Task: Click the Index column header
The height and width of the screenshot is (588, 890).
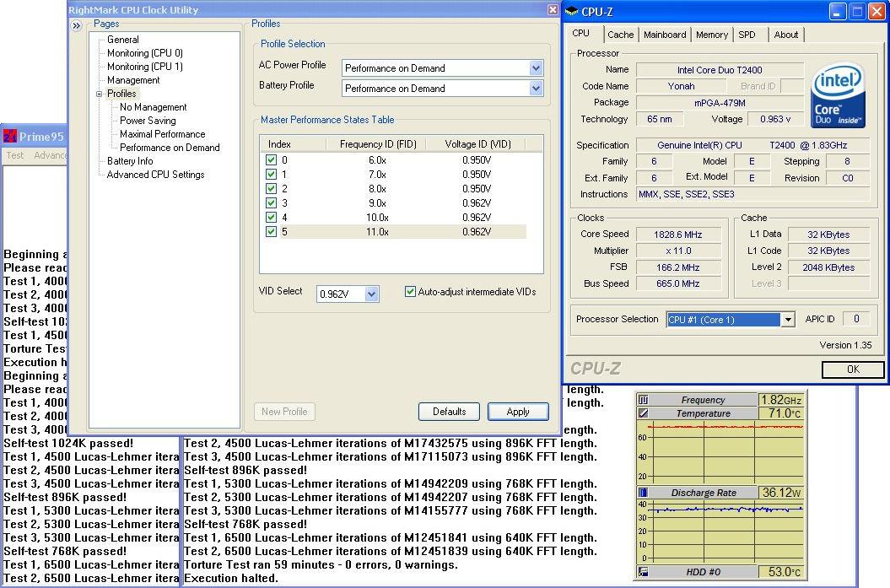Action: 294,144
